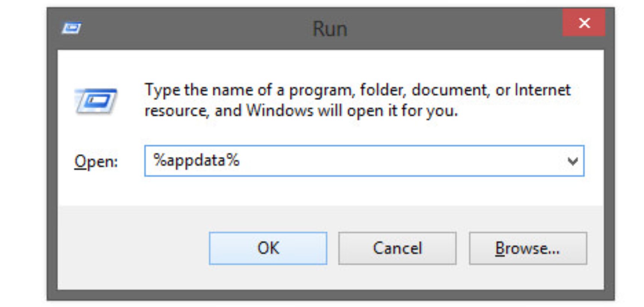This screenshot has height=307, width=644.
Task: Click the "Run" title text
Action: tap(330, 29)
